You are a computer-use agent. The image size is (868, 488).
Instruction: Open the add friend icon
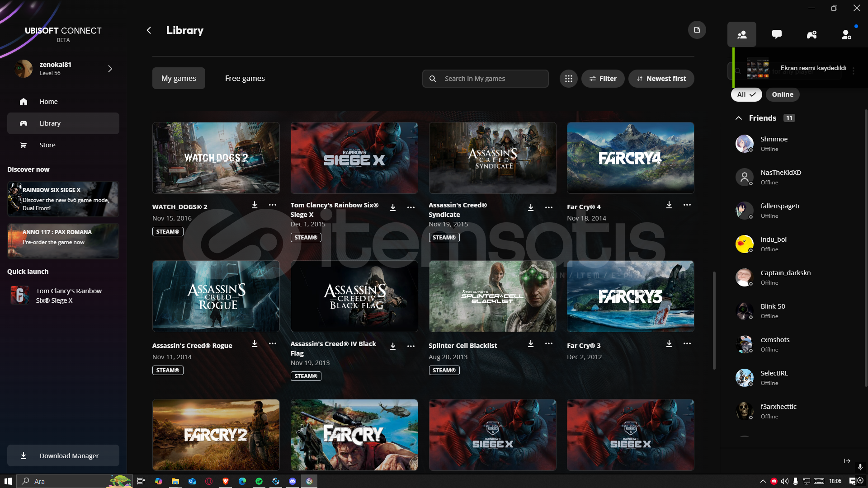(846, 34)
